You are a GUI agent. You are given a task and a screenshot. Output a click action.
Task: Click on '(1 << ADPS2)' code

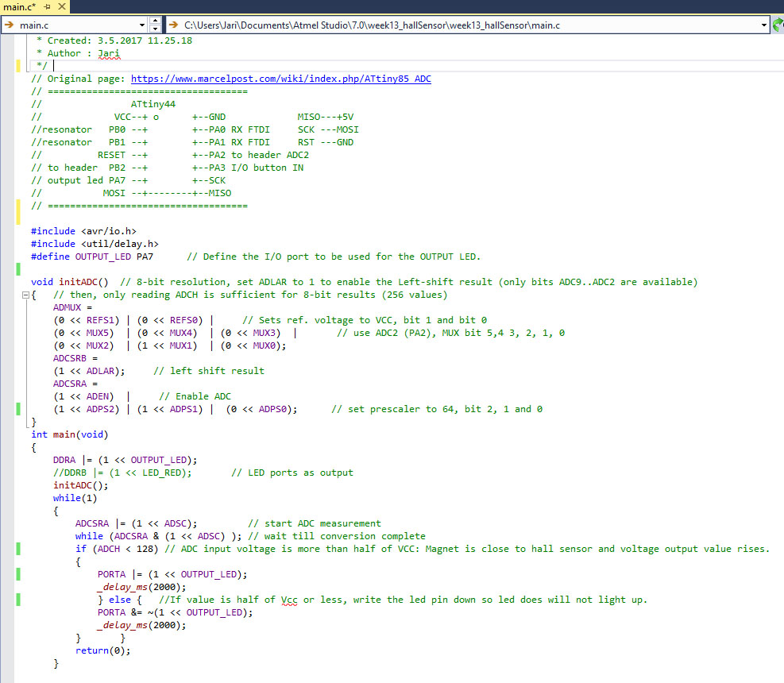[x=87, y=409]
